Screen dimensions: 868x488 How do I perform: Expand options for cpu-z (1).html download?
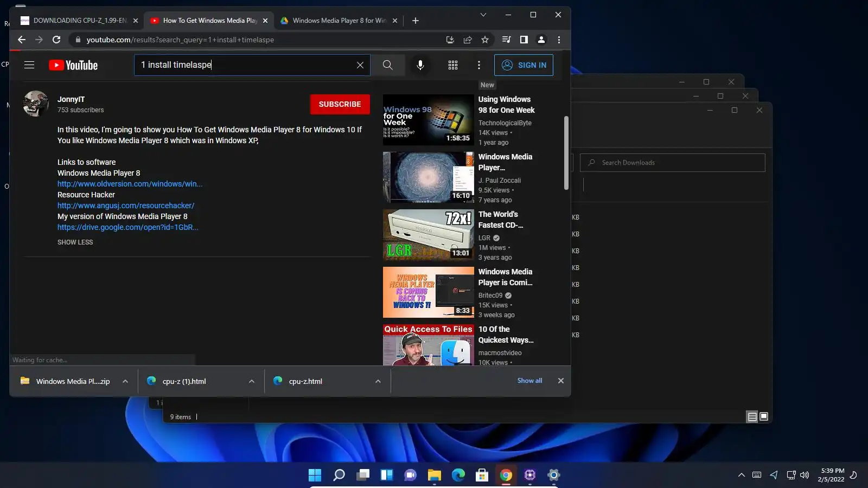pyautogui.click(x=252, y=381)
